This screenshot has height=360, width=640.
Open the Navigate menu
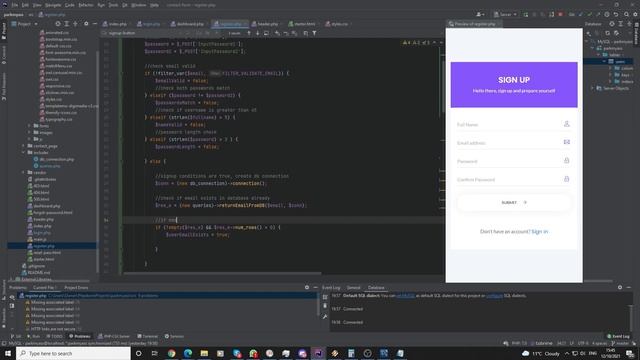(53, 5)
